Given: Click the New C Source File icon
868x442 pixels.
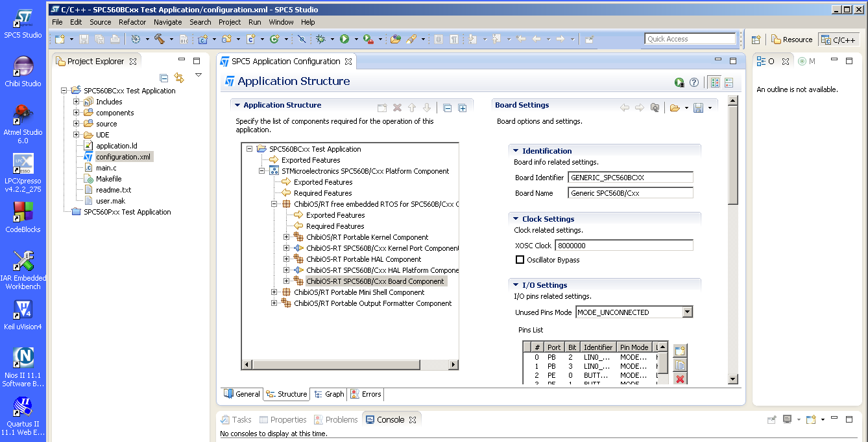Looking at the screenshot, I should pyautogui.click(x=251, y=39).
